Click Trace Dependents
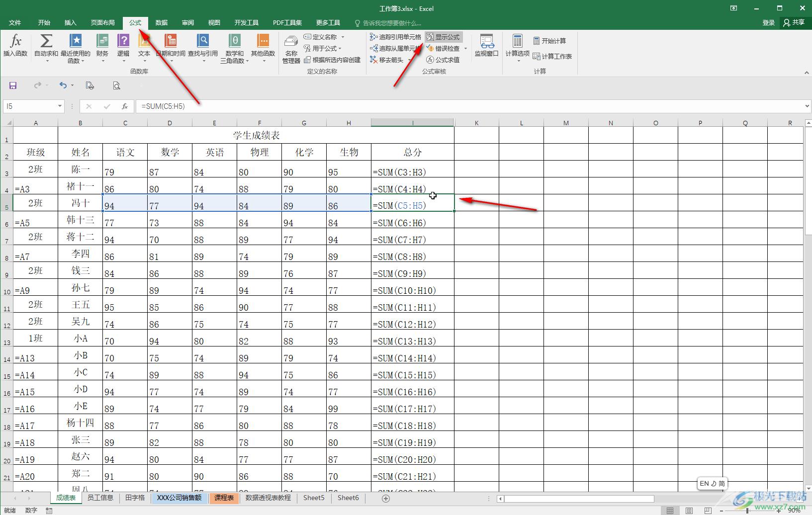Image resolution: width=812 pixels, height=515 pixels. (x=396, y=48)
